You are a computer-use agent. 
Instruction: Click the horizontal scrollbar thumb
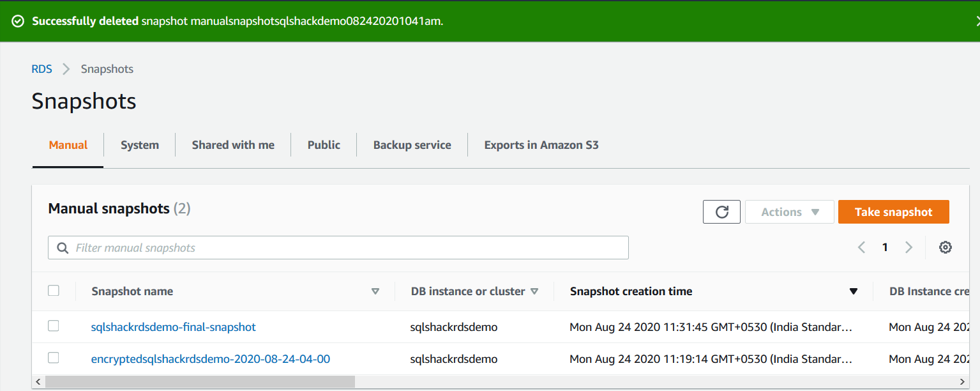coord(200,381)
